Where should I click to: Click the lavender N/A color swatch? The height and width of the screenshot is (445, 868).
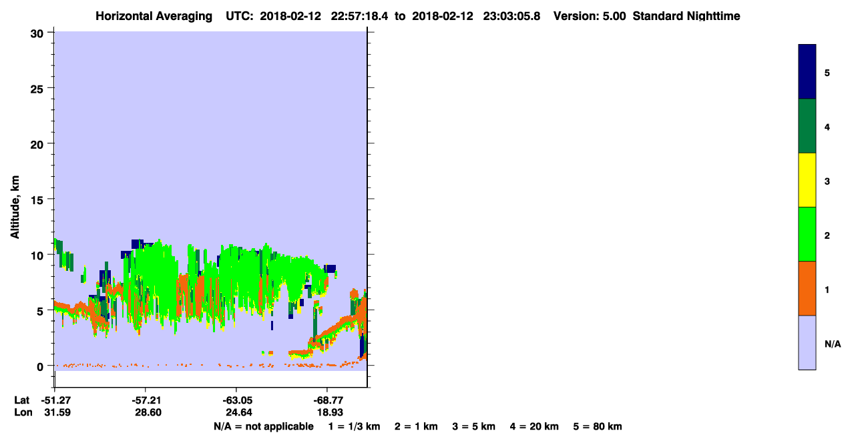pos(807,342)
